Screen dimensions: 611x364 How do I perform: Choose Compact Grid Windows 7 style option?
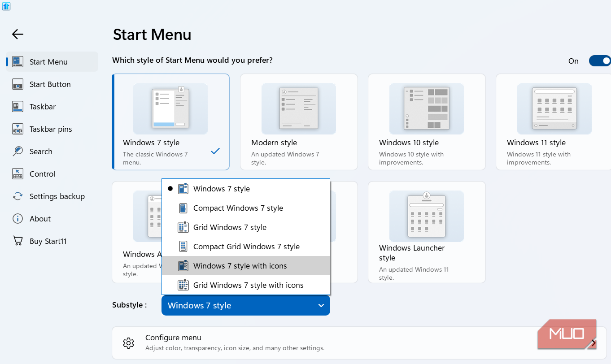click(246, 247)
